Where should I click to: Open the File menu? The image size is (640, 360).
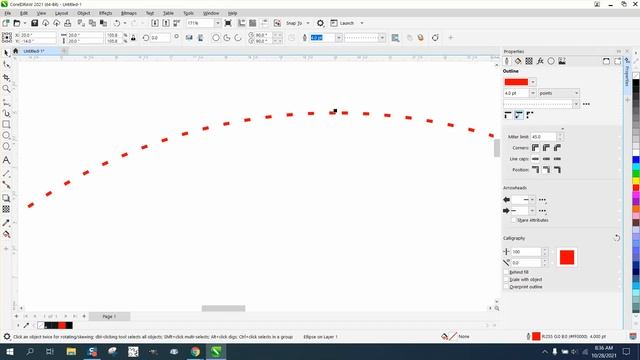8,13
